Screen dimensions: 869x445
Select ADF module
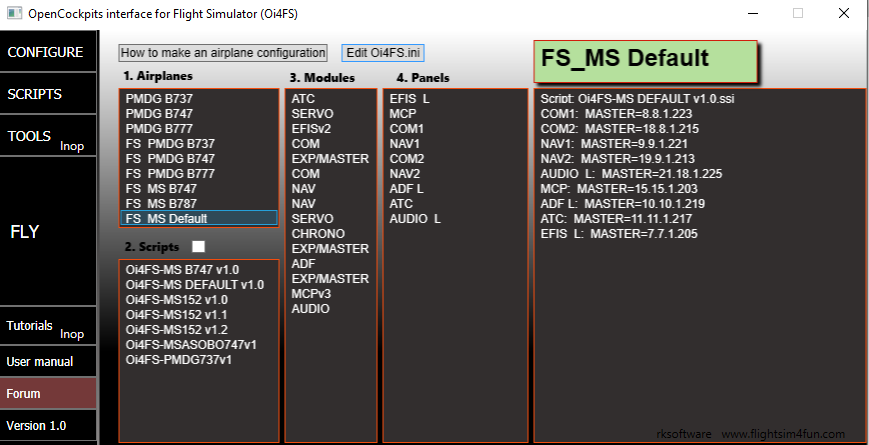[331, 263]
